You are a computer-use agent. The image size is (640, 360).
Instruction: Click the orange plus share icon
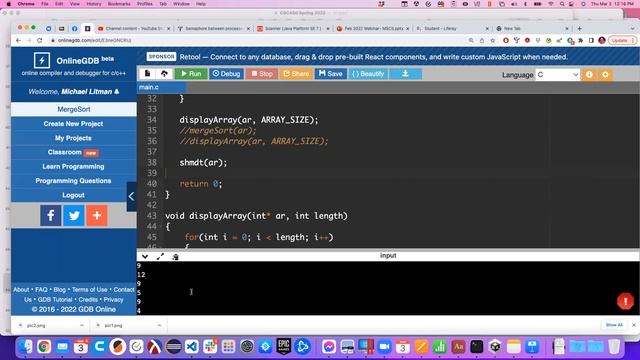97,215
